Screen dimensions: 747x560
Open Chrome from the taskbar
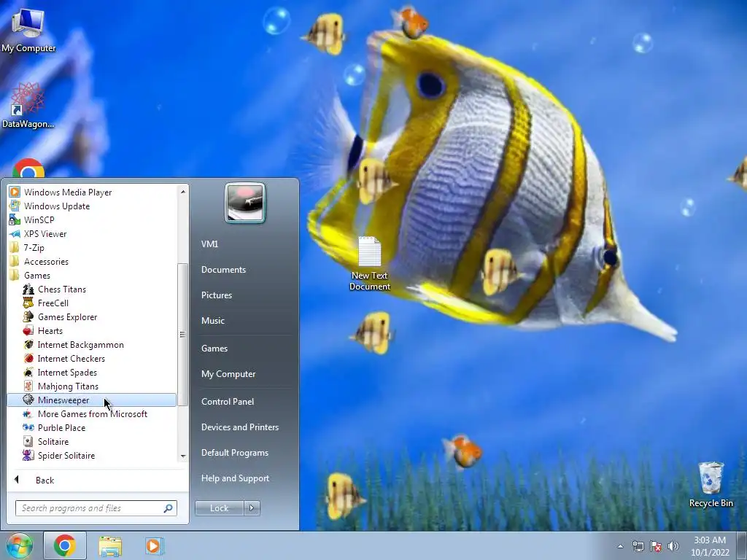[x=65, y=545]
